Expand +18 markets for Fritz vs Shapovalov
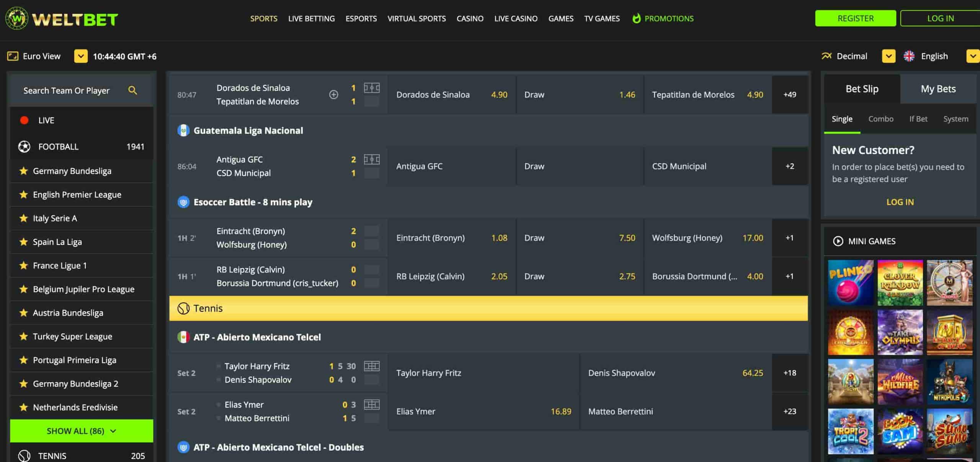This screenshot has width=980, height=462. 790,373
